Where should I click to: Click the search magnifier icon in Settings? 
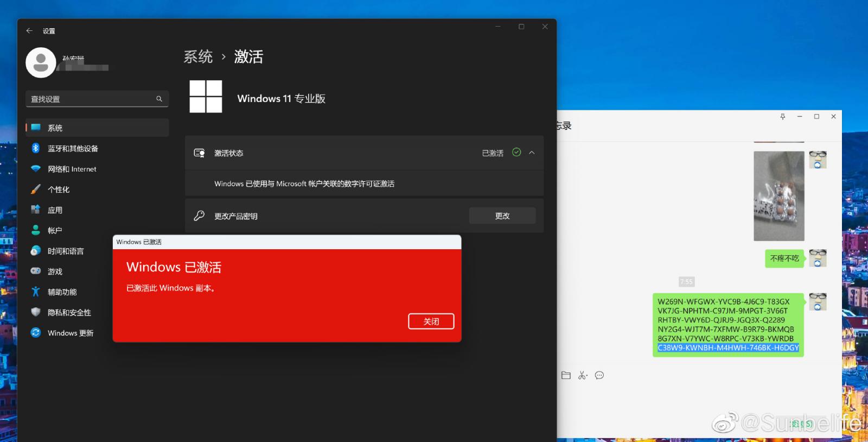point(159,99)
